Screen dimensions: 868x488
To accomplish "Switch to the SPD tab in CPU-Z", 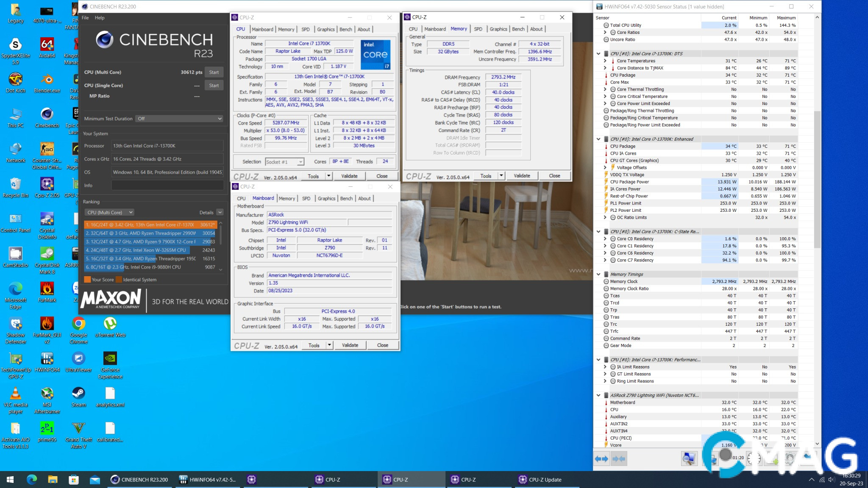I will tap(306, 198).
